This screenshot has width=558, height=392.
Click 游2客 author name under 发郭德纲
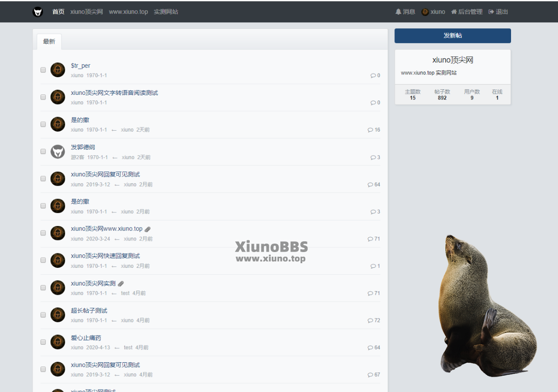[x=77, y=157]
